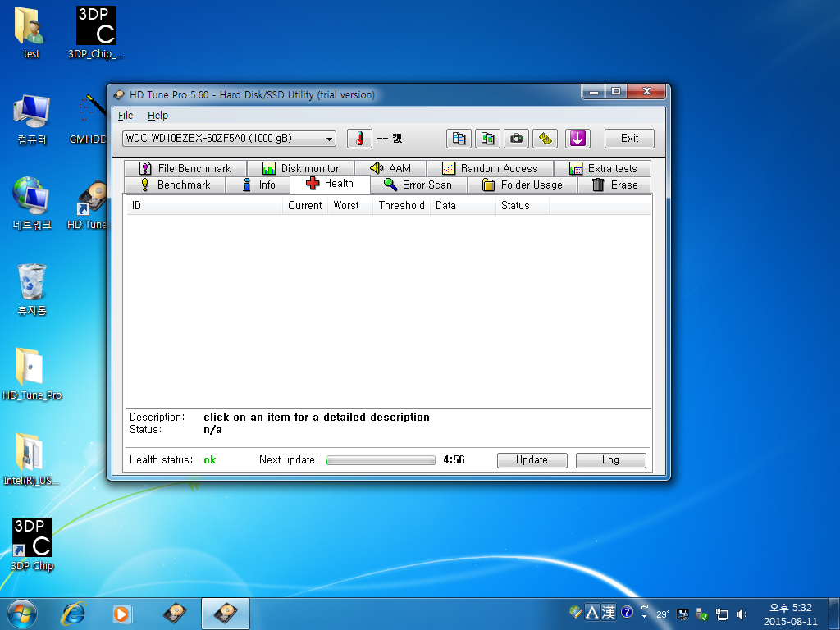Image resolution: width=840 pixels, height=630 pixels.
Task: Select the 3DP_Chip_... desktop icon
Action: click(x=96, y=33)
